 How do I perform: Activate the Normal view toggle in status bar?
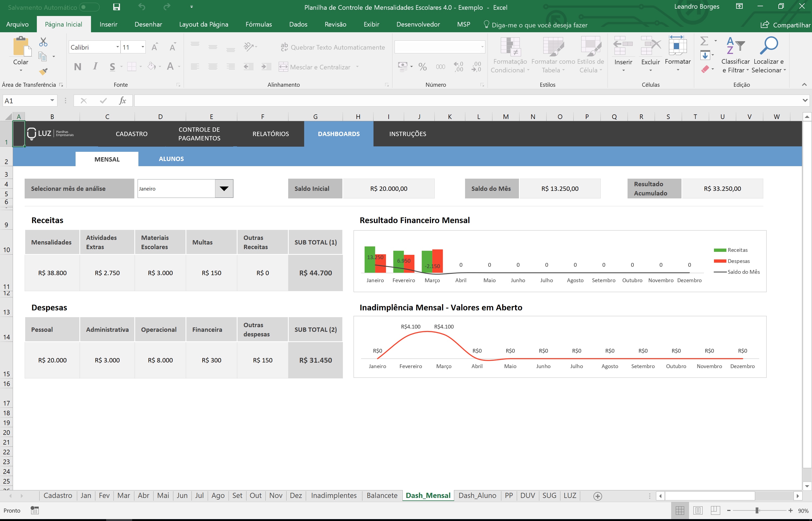[x=680, y=510]
